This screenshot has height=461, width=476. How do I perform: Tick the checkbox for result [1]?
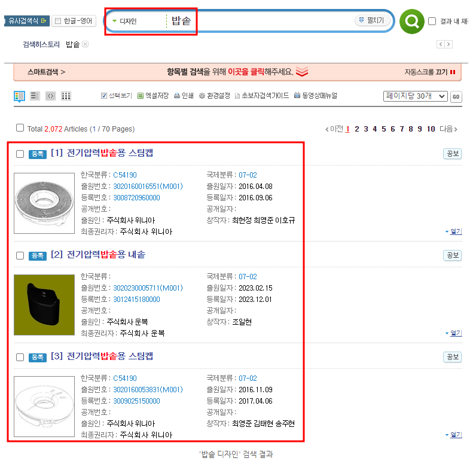(x=20, y=154)
